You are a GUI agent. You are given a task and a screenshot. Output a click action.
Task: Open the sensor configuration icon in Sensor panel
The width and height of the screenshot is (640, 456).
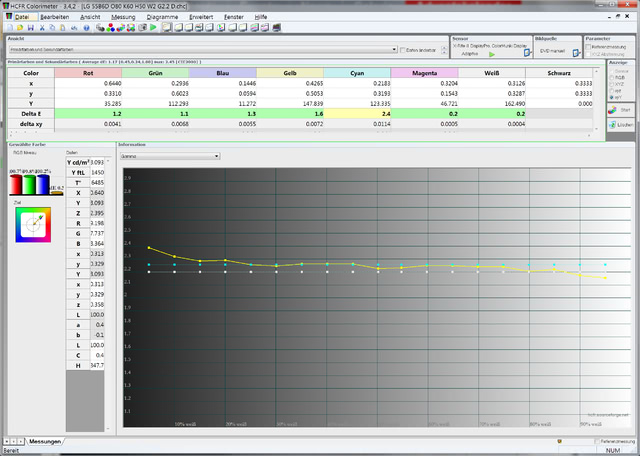527,52
